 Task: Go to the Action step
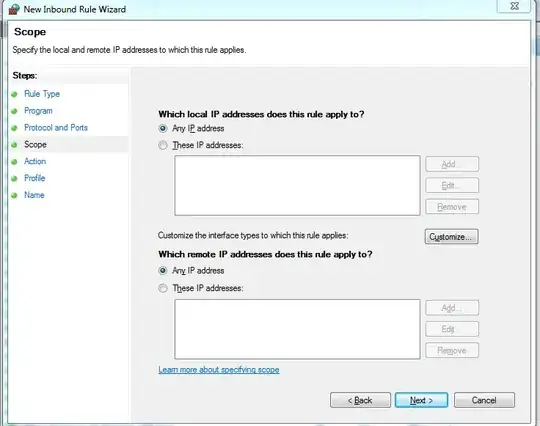pyautogui.click(x=35, y=161)
